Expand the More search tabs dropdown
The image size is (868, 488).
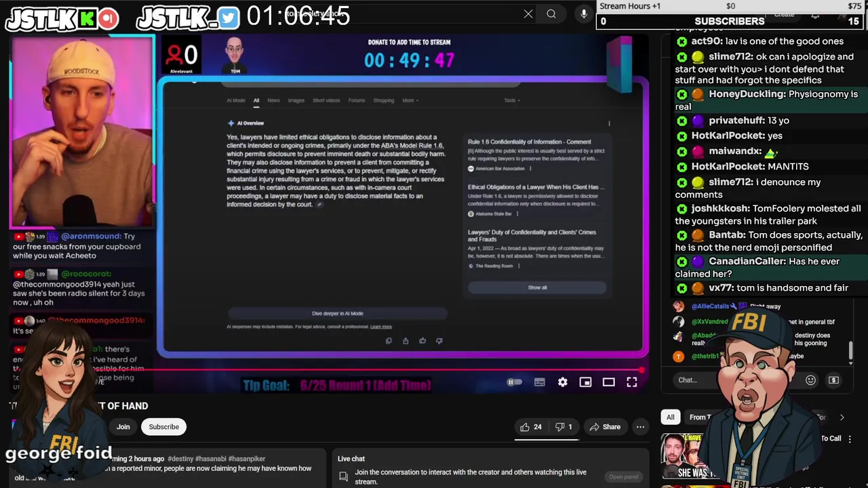tap(410, 100)
